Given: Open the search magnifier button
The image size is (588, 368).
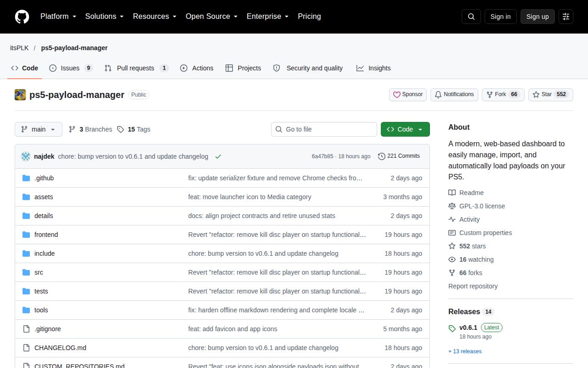Looking at the screenshot, I should (x=471, y=17).
